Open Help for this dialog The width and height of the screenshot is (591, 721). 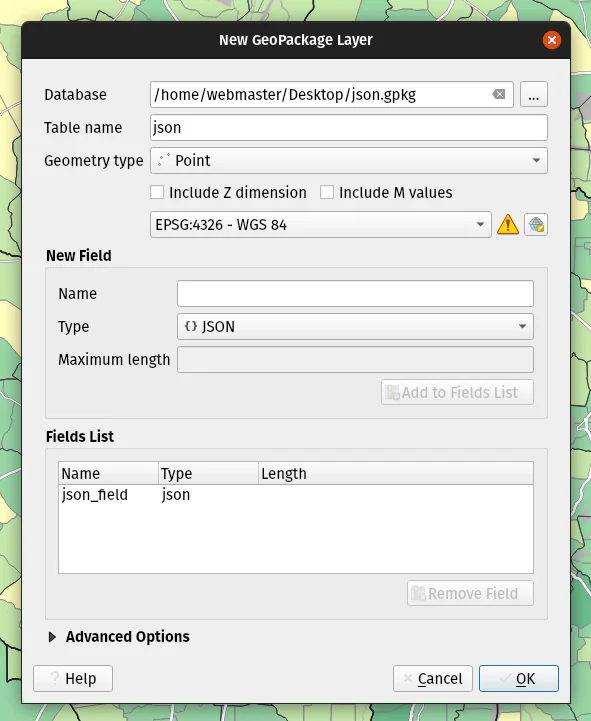(x=73, y=678)
